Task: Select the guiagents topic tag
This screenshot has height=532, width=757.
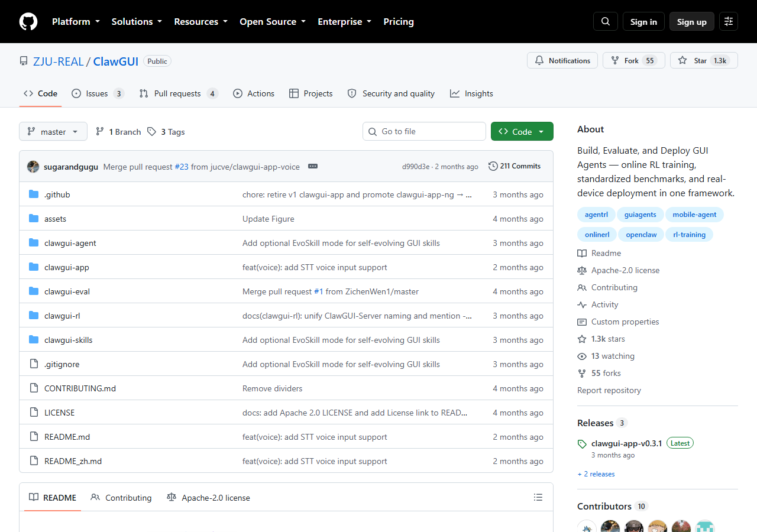Action: [640, 215]
